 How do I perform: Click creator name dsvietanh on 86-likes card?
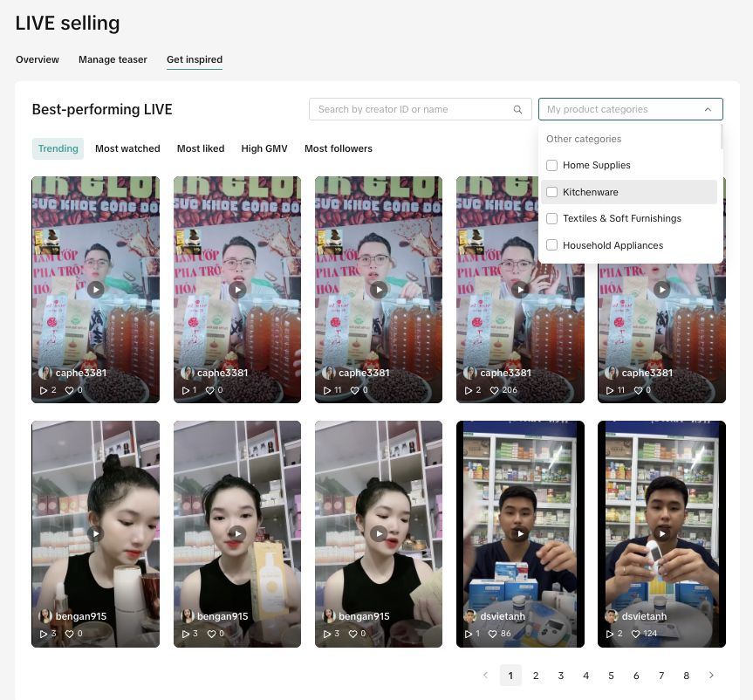click(x=503, y=616)
